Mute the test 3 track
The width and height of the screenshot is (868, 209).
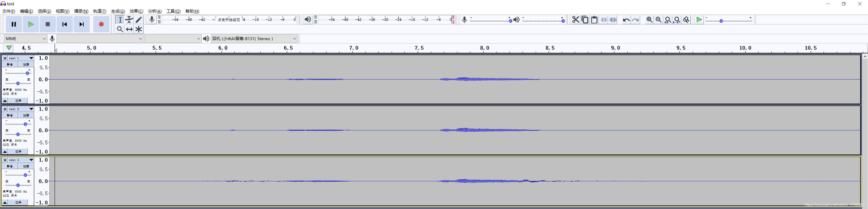coord(10,166)
